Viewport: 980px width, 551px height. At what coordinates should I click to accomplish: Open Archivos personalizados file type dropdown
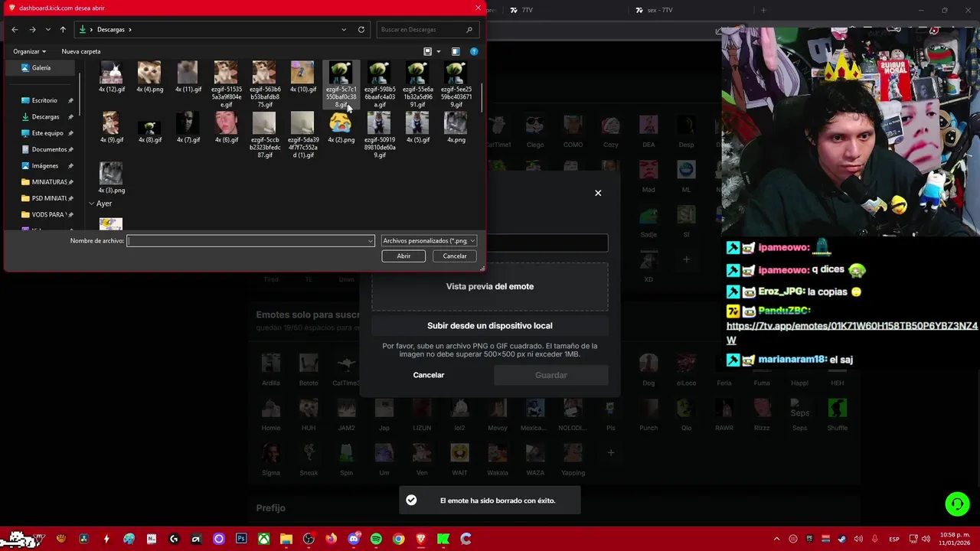tap(429, 241)
